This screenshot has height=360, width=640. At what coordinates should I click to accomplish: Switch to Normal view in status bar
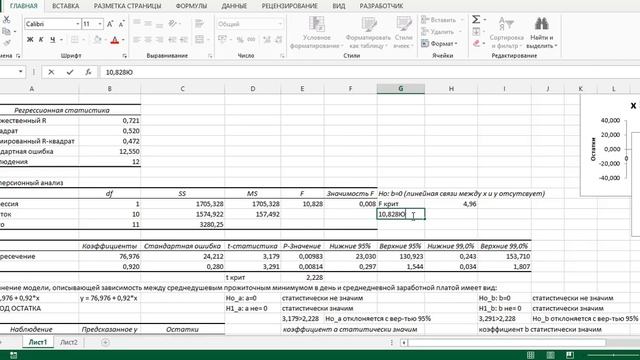530,355
